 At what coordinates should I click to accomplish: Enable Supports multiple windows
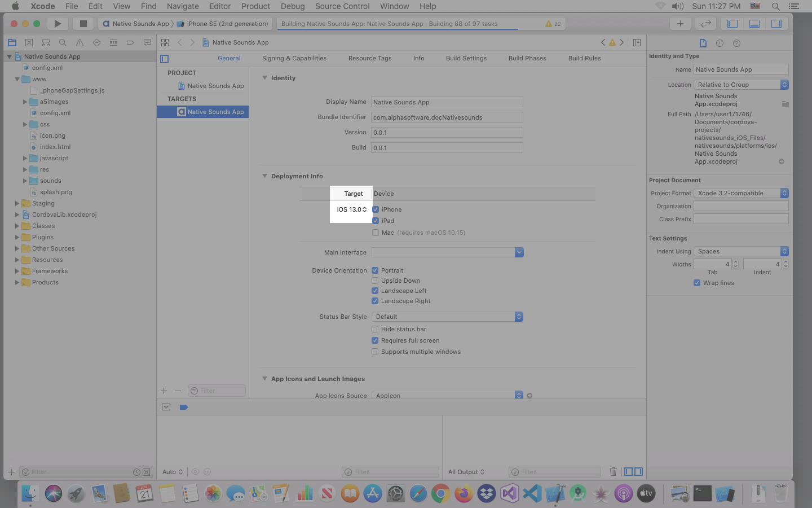375,352
